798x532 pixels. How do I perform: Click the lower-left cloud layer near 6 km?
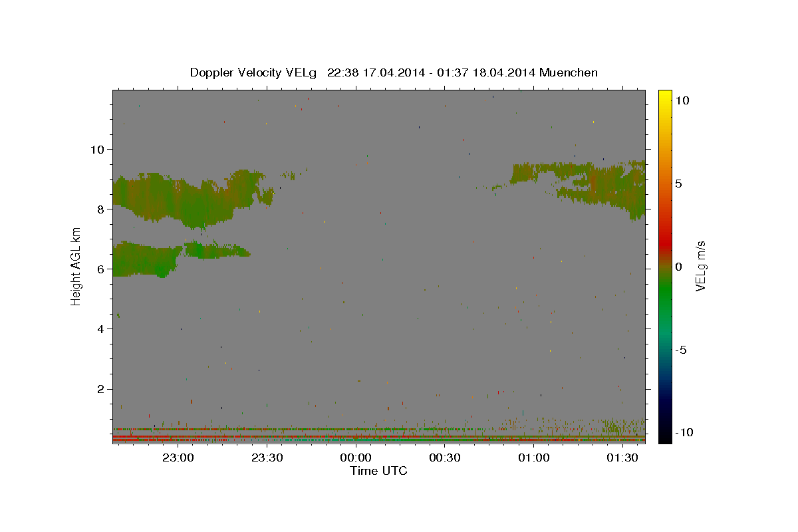(x=146, y=259)
